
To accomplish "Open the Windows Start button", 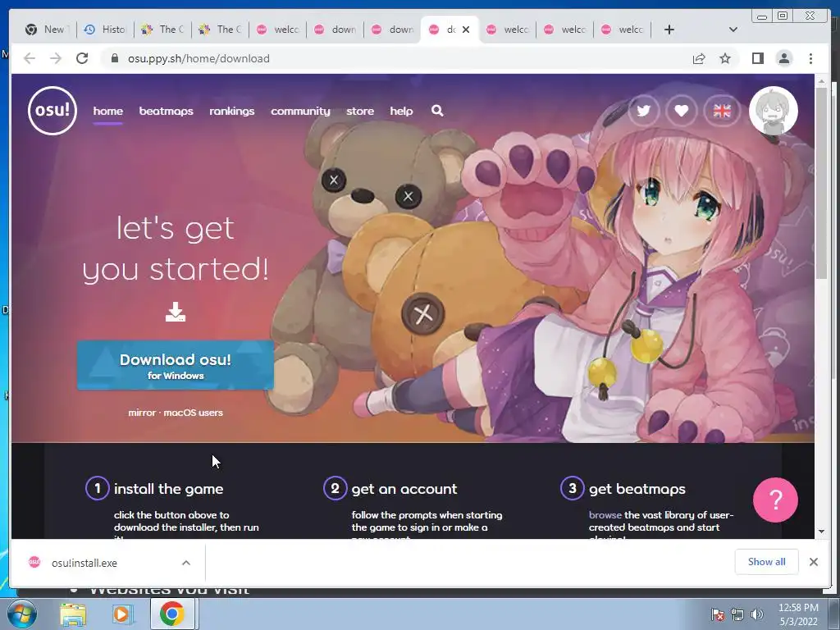I will click(x=21, y=614).
